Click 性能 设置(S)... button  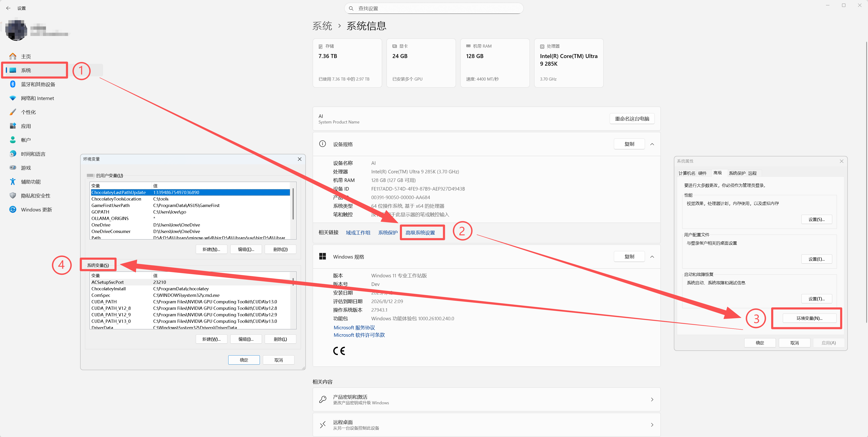pyautogui.click(x=816, y=219)
